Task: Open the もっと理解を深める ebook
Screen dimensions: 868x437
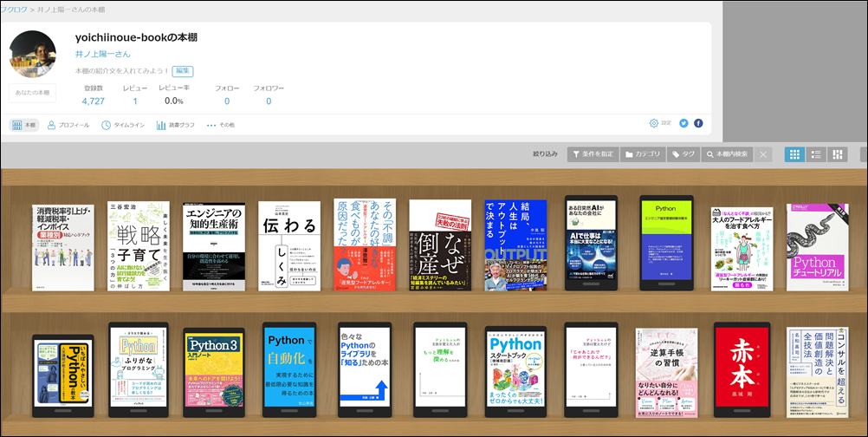Action: click(x=440, y=369)
